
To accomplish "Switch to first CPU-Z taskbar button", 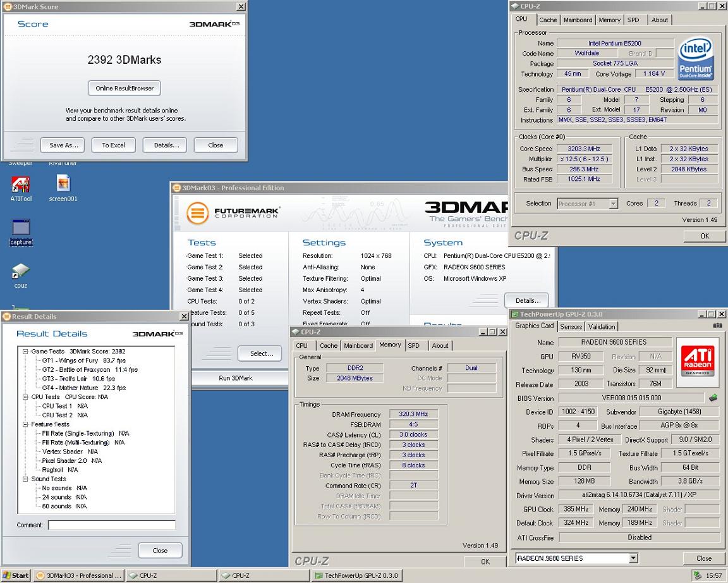I will (x=172, y=575).
